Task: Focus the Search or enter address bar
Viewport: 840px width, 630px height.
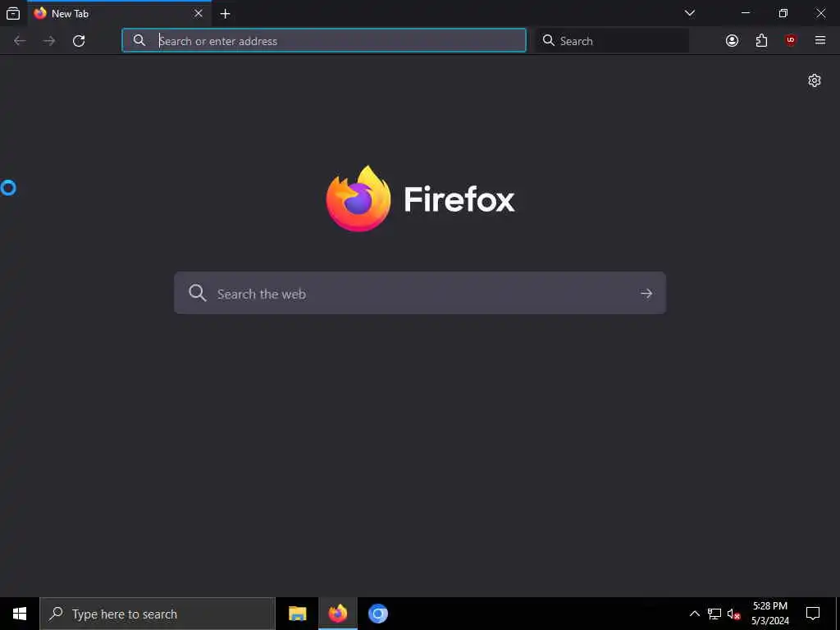Action: 324,41
